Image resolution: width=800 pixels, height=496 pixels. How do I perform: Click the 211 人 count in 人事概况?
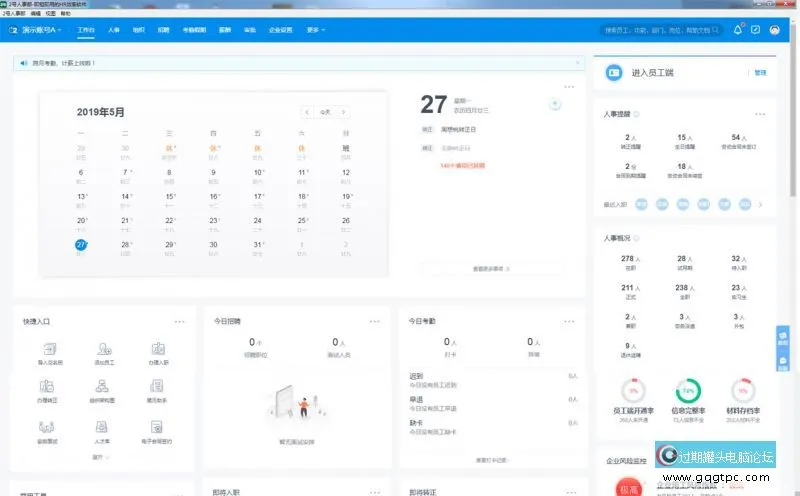click(631, 288)
